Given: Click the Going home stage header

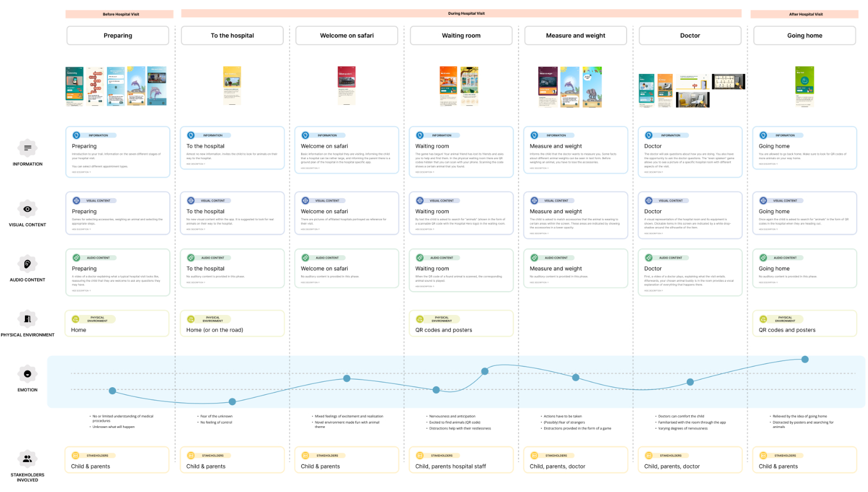Looking at the screenshot, I should [x=805, y=35].
